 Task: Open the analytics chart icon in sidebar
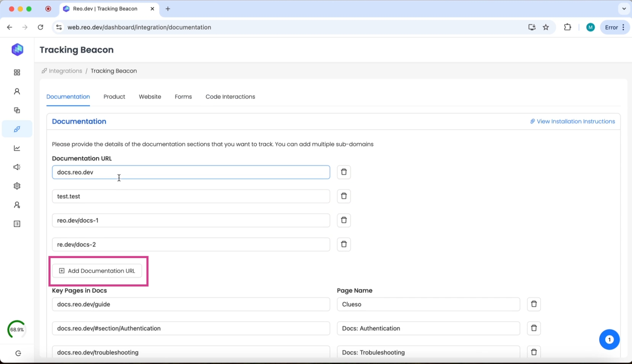point(17,148)
